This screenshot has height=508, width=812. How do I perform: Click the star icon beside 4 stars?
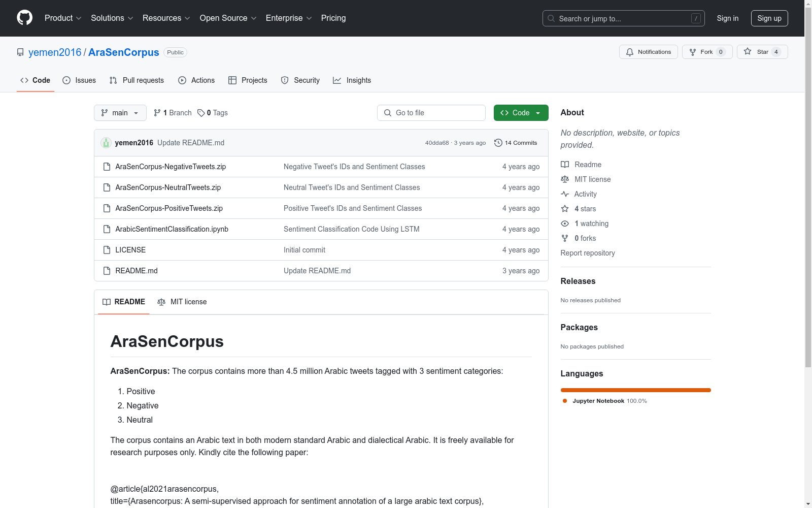click(565, 209)
